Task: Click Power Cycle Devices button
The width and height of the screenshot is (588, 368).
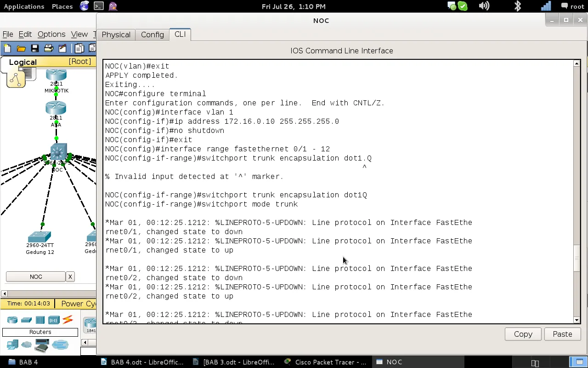Action: pyautogui.click(x=79, y=304)
